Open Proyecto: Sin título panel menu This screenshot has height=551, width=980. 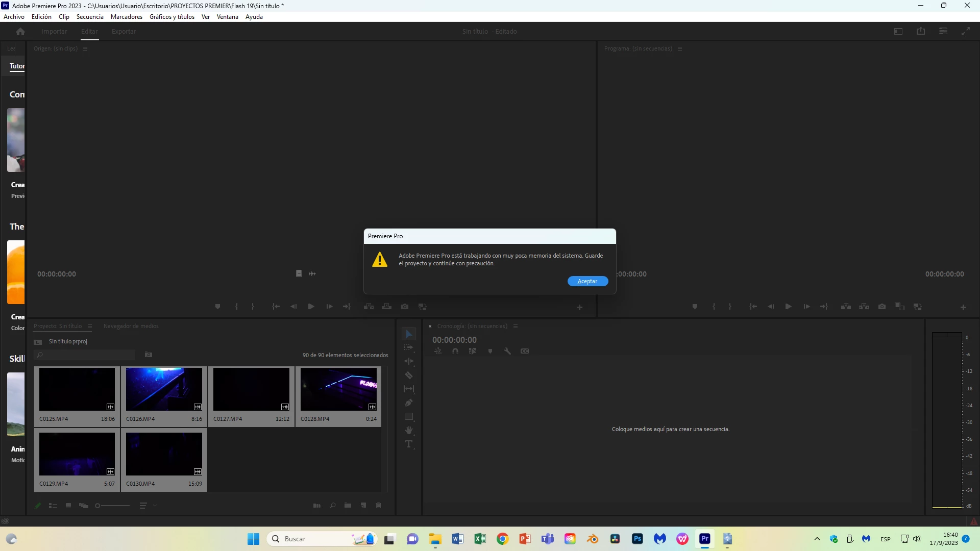tap(90, 327)
